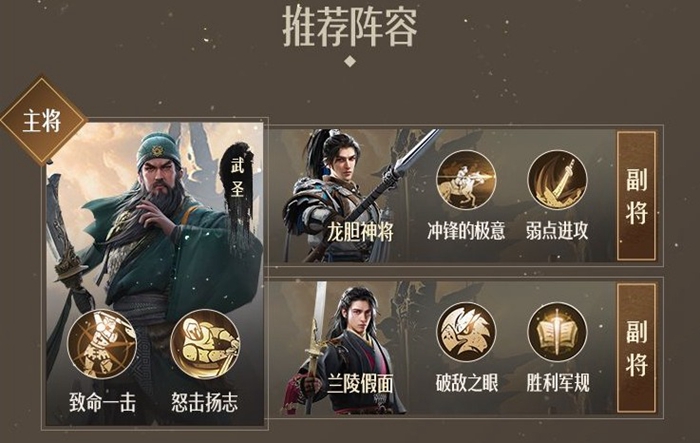Image resolution: width=700 pixels, height=443 pixels.
Task: Tap the 胜利军规 book skill icon
Action: 557,332
